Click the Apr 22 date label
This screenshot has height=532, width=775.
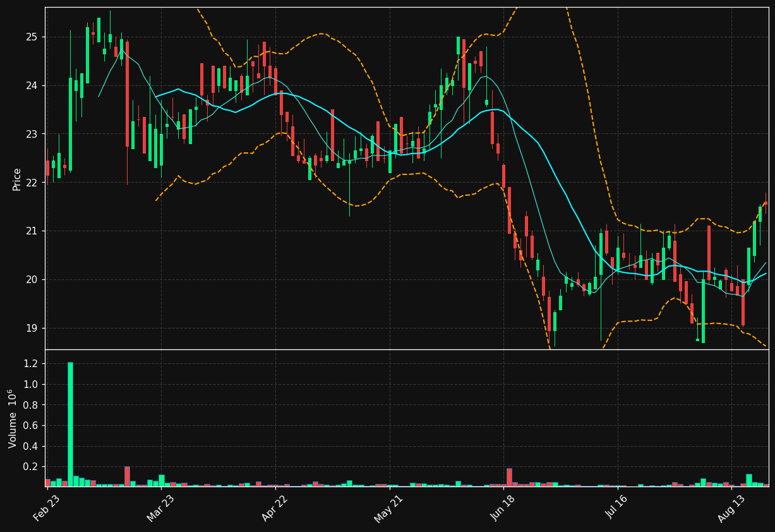(275, 509)
